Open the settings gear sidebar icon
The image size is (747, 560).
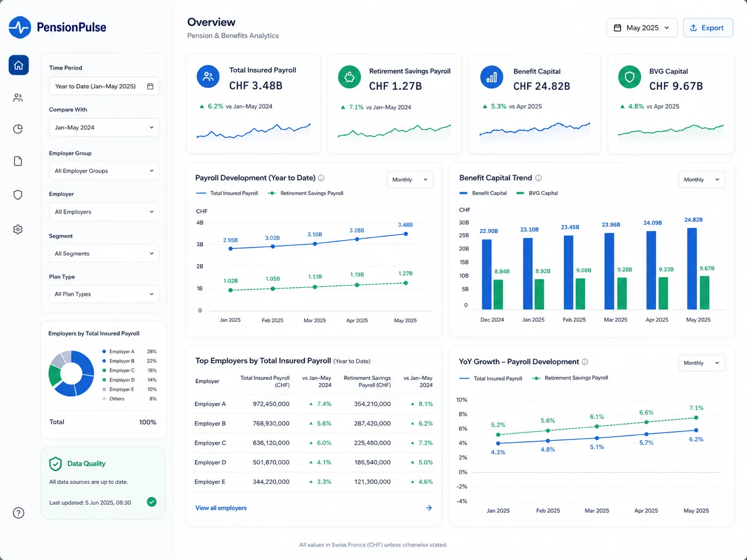coord(18,229)
